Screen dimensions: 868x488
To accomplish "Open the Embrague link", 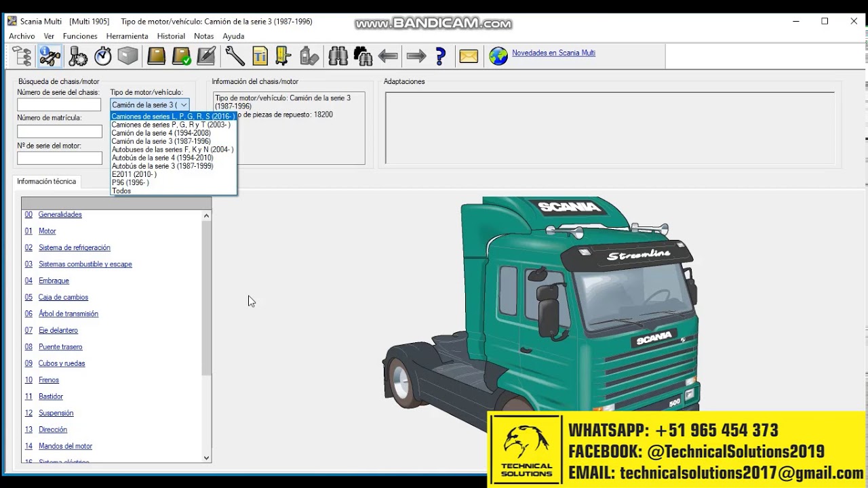I will coord(54,281).
